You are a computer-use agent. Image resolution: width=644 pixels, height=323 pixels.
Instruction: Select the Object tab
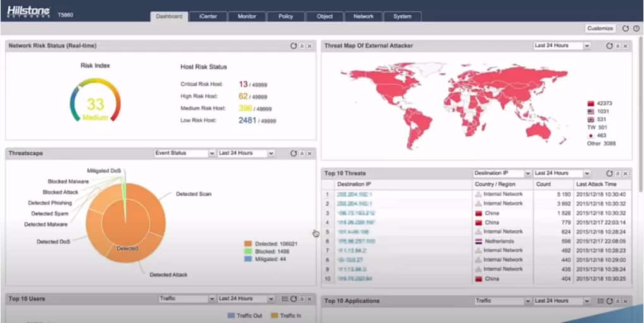pos(325,16)
